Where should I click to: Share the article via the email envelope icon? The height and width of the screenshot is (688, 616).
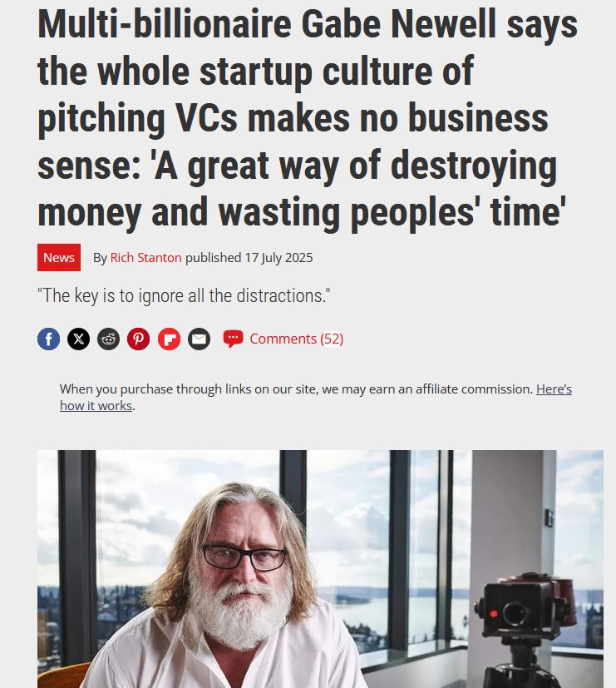click(199, 339)
